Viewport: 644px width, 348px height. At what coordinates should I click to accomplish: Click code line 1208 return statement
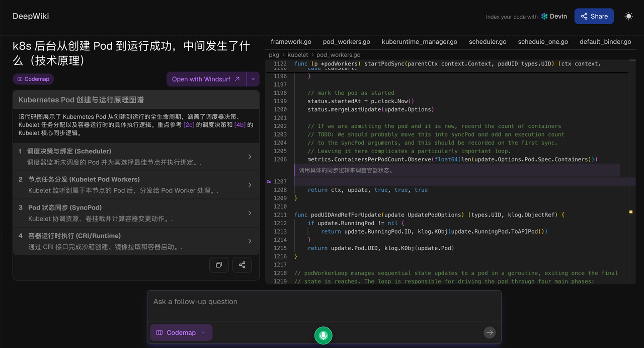tap(368, 190)
